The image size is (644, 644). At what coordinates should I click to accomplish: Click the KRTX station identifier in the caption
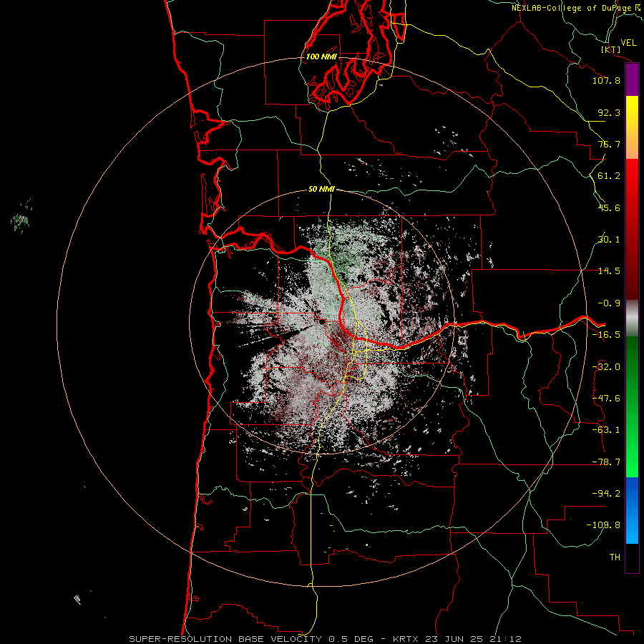coord(406,639)
